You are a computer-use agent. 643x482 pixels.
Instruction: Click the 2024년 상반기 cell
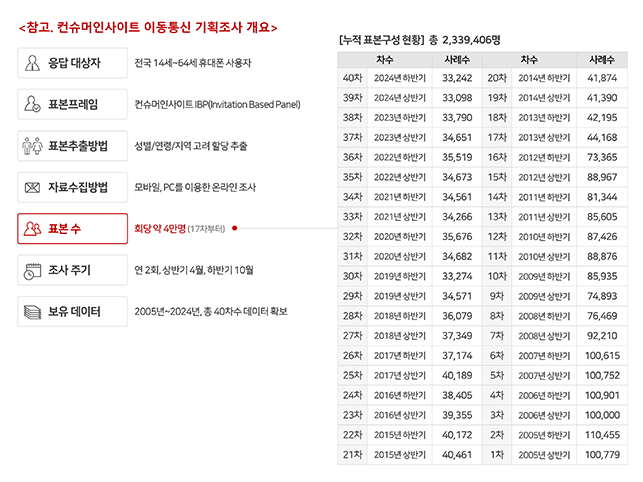[x=400, y=98]
